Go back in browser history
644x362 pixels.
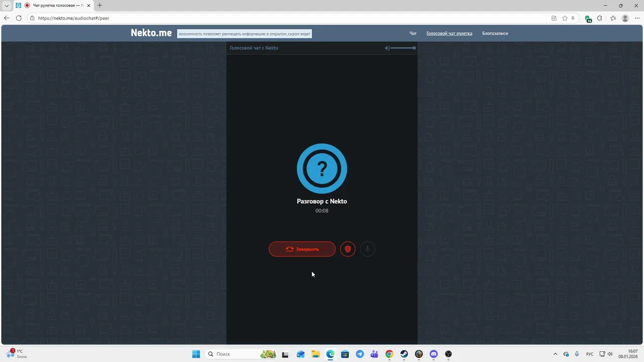click(x=7, y=18)
